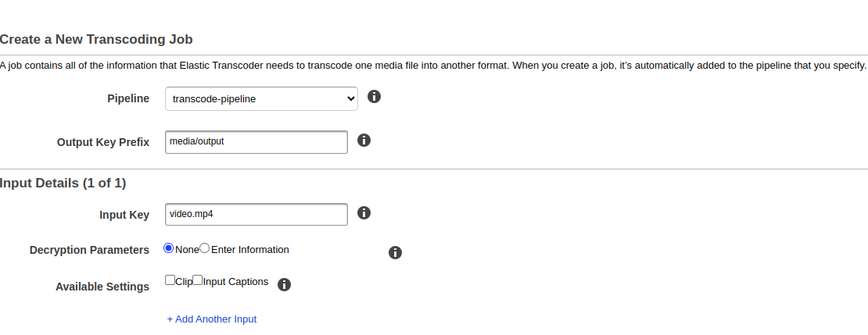
Task: Click the Create a New Transcoding Job heading
Action: (96, 39)
